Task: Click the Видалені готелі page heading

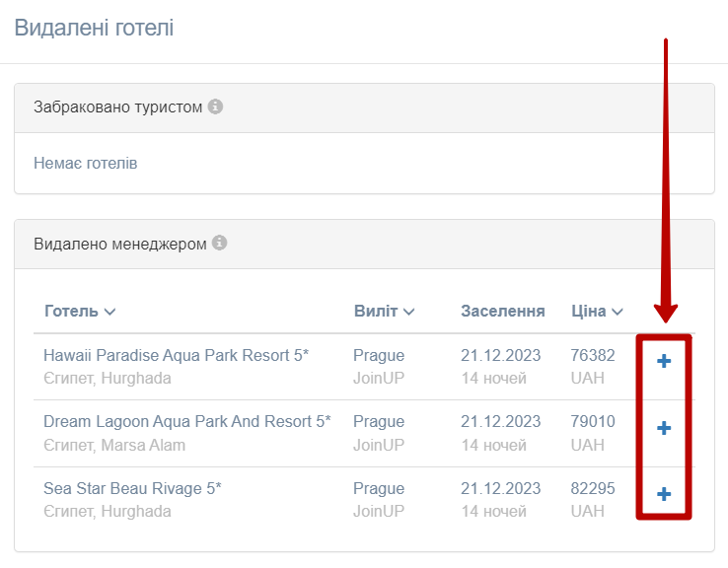Action: point(95,28)
